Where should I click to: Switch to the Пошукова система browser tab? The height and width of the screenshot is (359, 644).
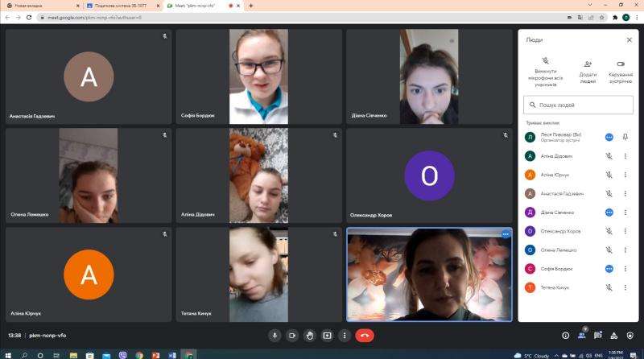pos(115,6)
